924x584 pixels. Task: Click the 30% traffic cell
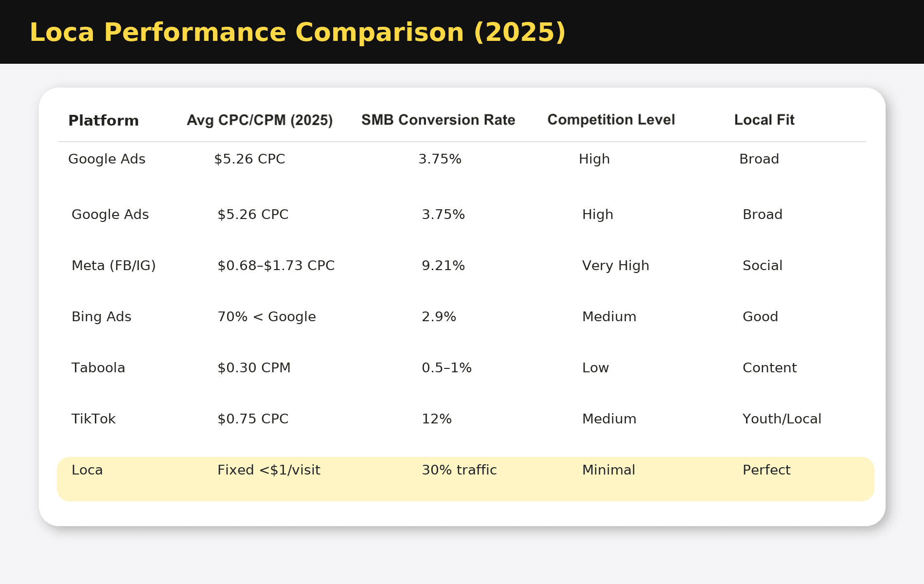click(x=459, y=470)
